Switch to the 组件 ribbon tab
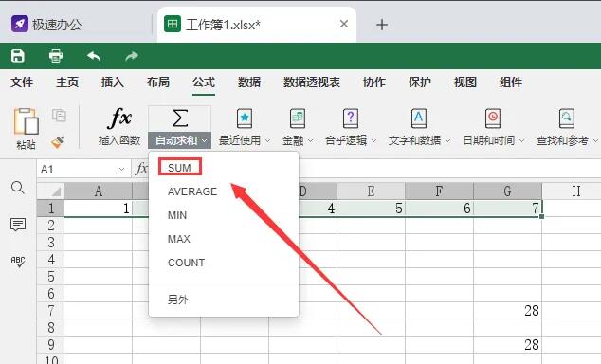This screenshot has width=601, height=364. point(511,82)
